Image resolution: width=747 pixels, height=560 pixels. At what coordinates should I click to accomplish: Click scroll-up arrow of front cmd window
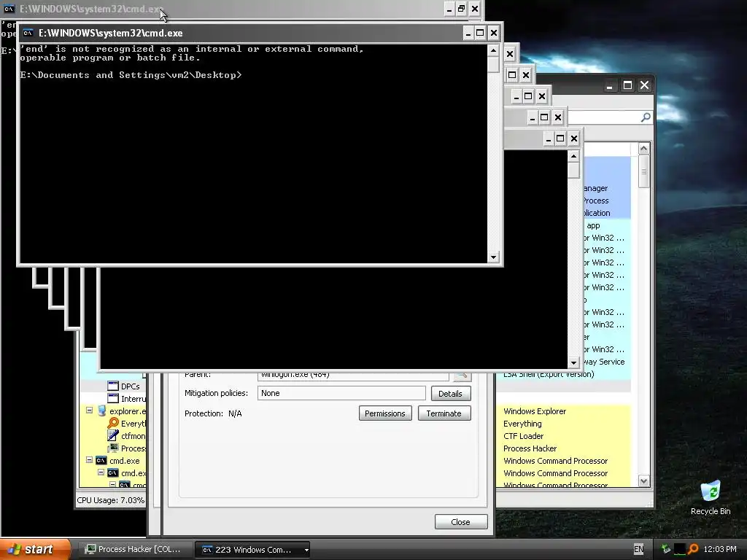click(493, 50)
